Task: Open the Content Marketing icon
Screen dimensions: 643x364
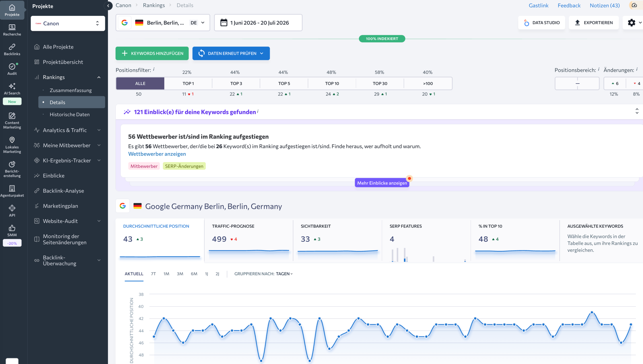Action: click(x=12, y=120)
